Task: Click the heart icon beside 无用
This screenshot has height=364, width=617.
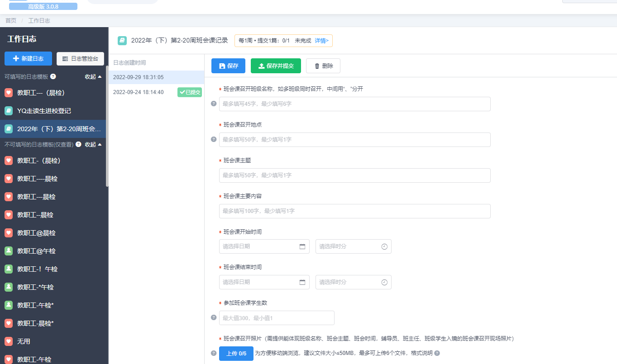Action: (x=8, y=341)
